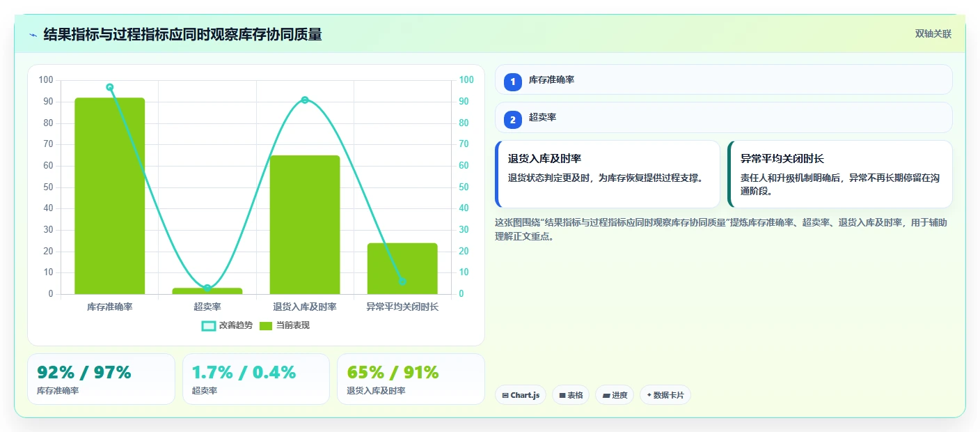Click the x-axis label 异常平均关闭时长
Viewport: 980px width, 432px height.
coord(402,307)
